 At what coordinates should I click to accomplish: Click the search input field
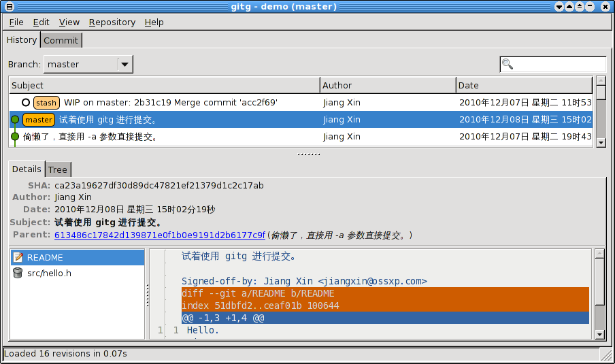pyautogui.click(x=552, y=64)
